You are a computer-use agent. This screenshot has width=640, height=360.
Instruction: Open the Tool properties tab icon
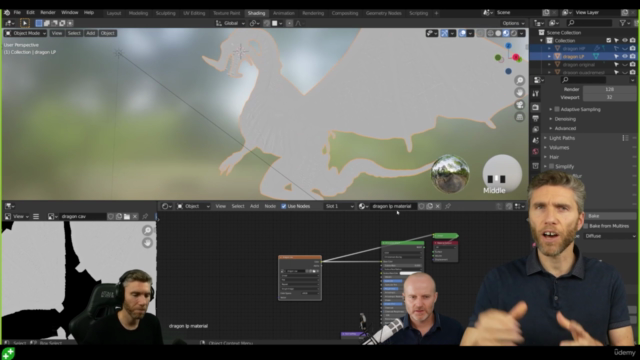coord(536,94)
